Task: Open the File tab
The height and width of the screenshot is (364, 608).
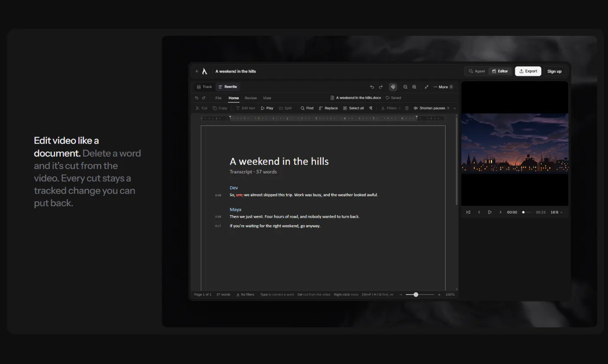Action: coord(219,98)
